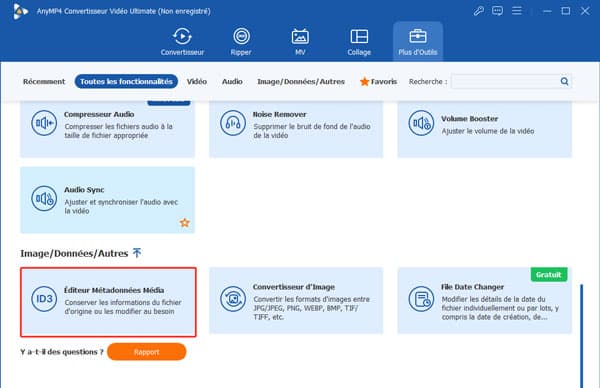Click the Noise Remover headphone icon
Viewport: 600px width, 388px height.
(x=233, y=123)
